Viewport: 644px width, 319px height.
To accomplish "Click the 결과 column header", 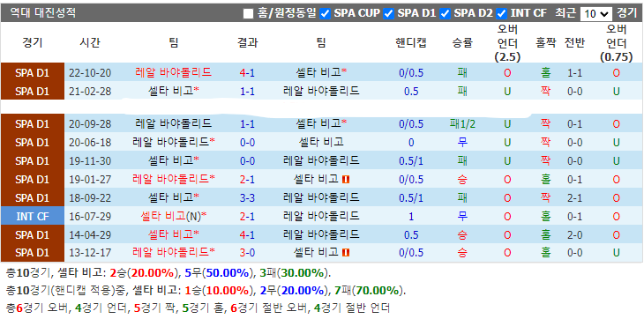I will point(247,42).
